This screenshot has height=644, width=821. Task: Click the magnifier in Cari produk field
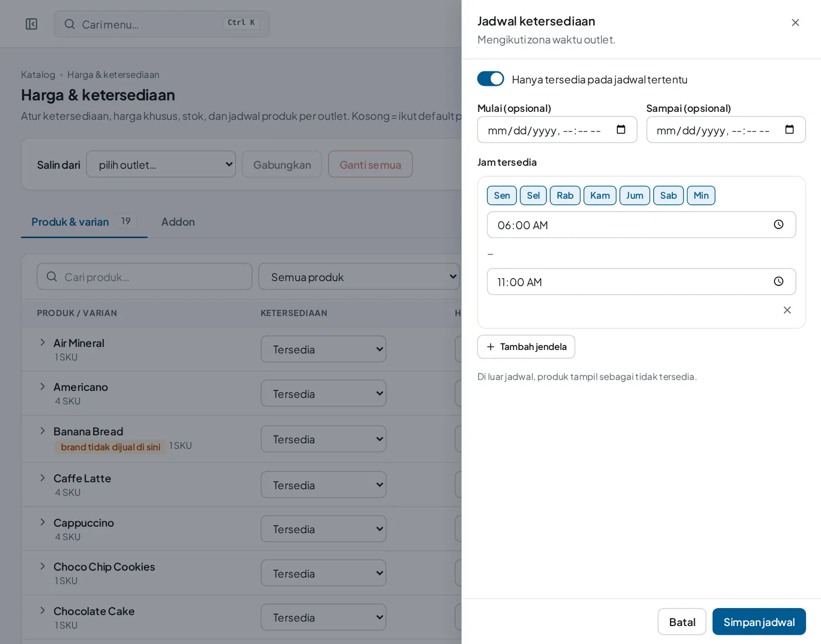pyautogui.click(x=52, y=277)
